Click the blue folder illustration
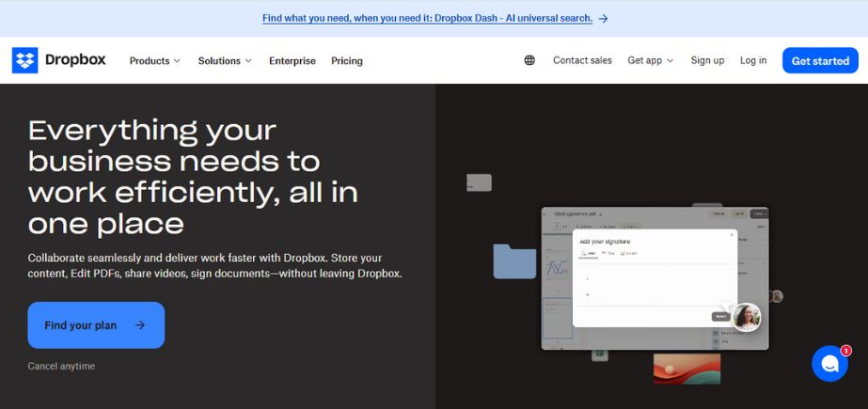 tap(514, 260)
